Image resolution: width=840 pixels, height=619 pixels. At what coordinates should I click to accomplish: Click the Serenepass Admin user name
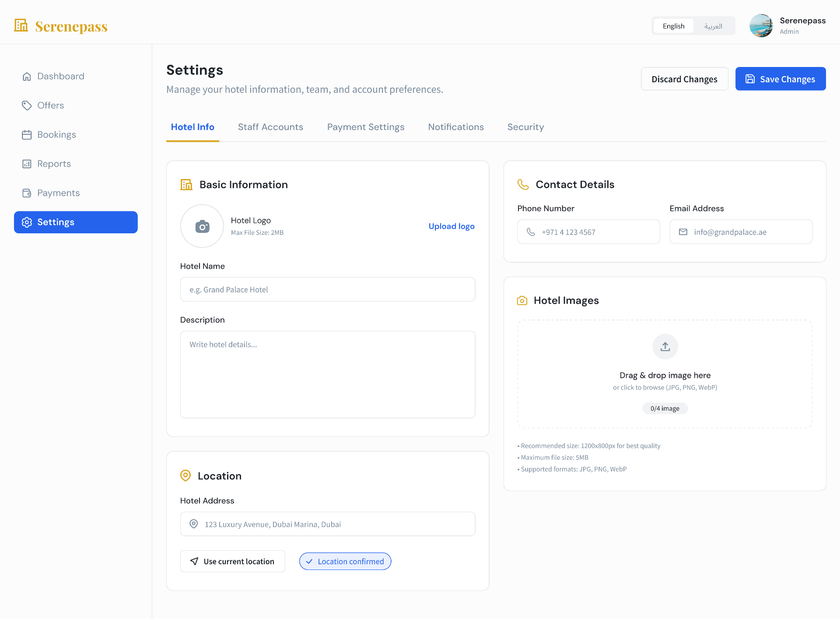(x=802, y=21)
